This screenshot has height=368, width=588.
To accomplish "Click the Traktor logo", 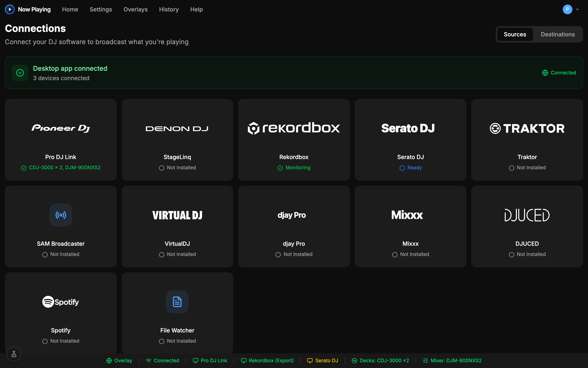I will point(527,128).
